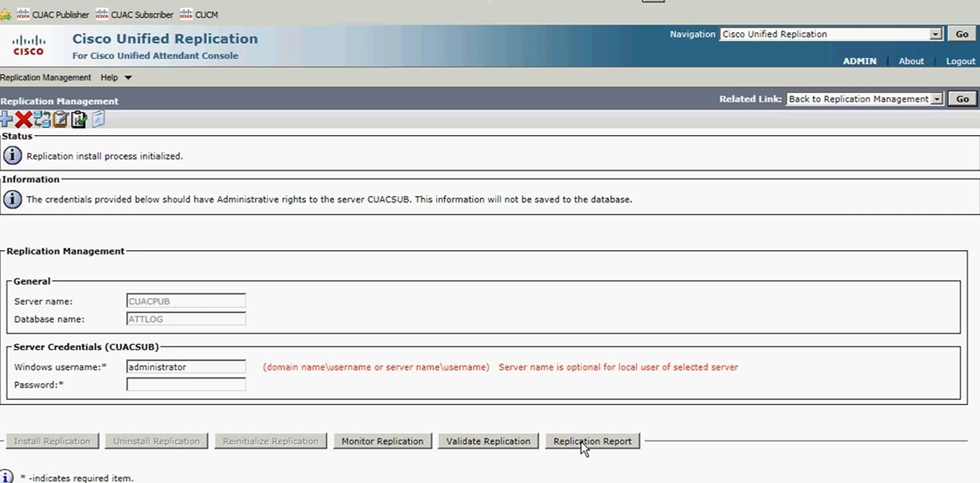Click the '* -indicates required item.' footer text
The width and height of the screenshot is (980, 483).
click(77, 478)
